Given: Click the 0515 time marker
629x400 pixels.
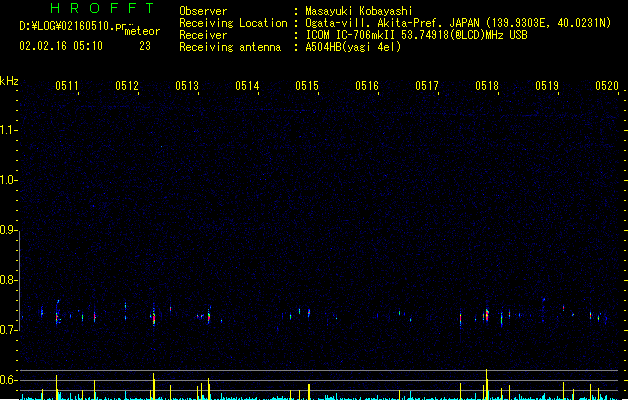Looking at the screenshot, I should click(x=307, y=86).
